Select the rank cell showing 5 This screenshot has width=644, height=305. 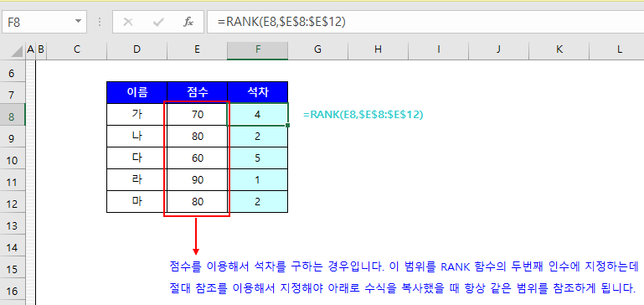click(258, 158)
